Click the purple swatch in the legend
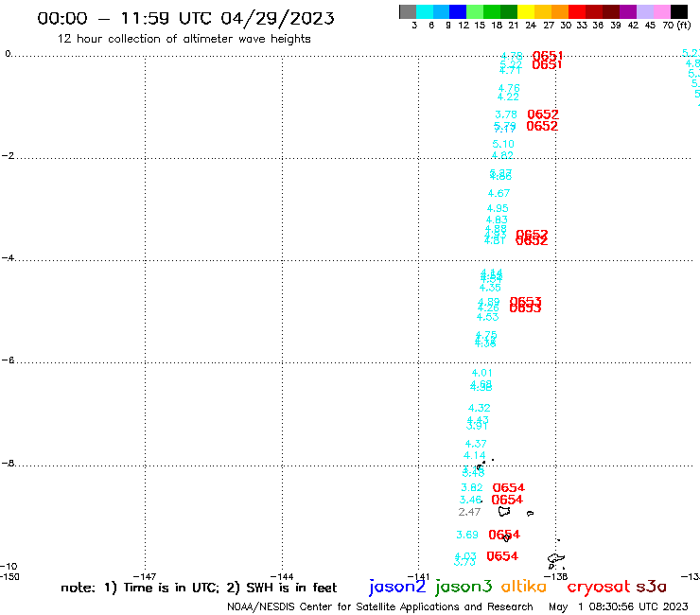Image resolution: width=700 pixels, height=615 pixels. [x=628, y=11]
